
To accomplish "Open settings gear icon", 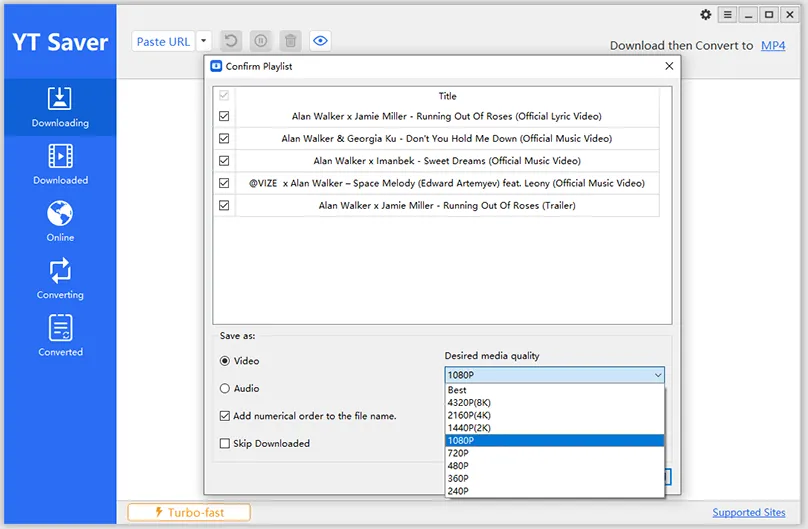I will tap(705, 14).
